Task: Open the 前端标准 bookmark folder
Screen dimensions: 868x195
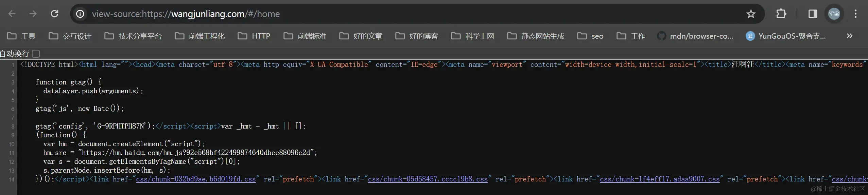Action: (x=305, y=36)
